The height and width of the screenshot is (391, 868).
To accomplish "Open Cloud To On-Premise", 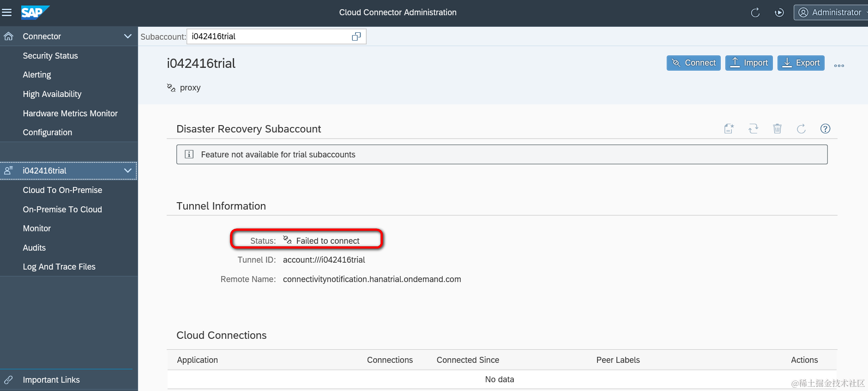I will 62,190.
